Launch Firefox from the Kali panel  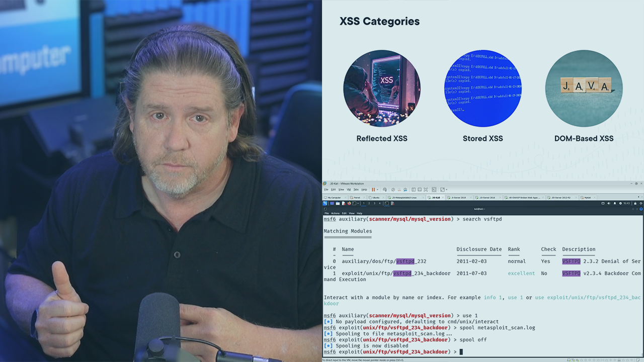click(x=349, y=203)
